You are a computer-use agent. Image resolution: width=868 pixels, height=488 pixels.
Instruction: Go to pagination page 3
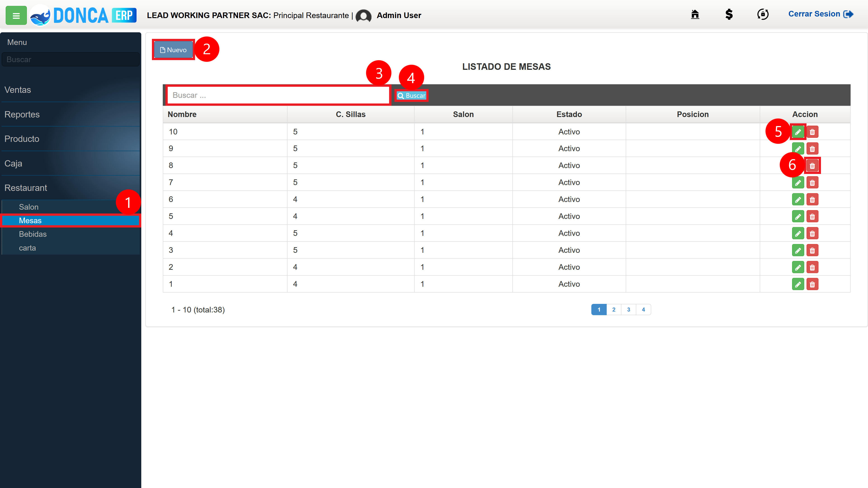pyautogui.click(x=628, y=310)
